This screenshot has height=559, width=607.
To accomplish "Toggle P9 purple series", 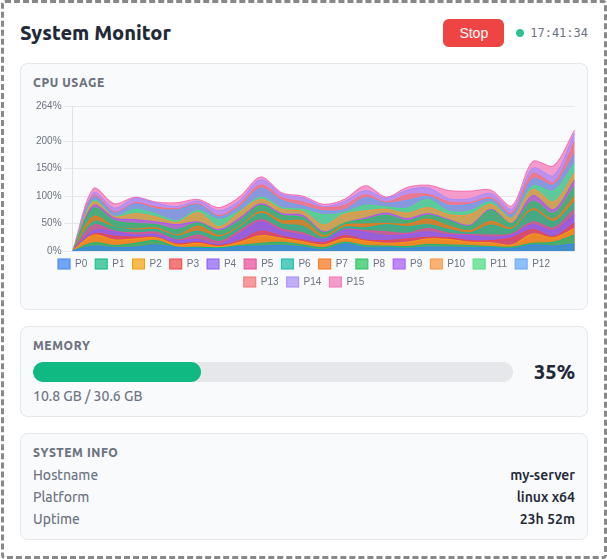I will 408,263.
